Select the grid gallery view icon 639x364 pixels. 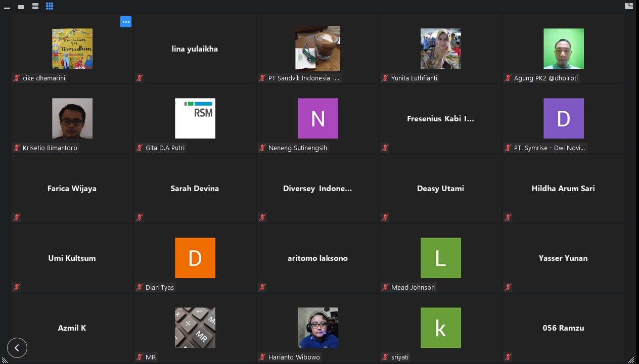[x=50, y=7]
